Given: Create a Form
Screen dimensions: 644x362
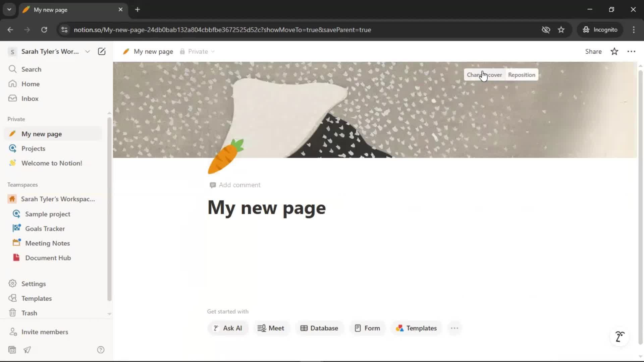Looking at the screenshot, I should point(367,328).
